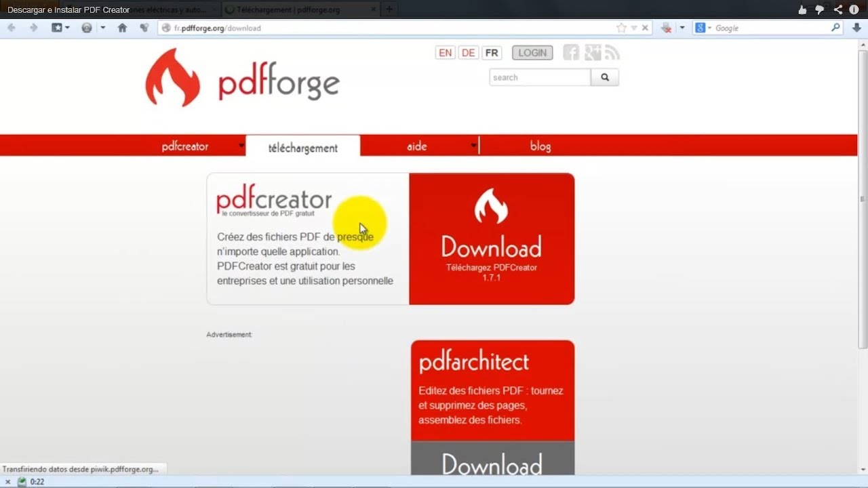
Task: Click the Google search engine icon
Action: pyautogui.click(x=701, y=28)
